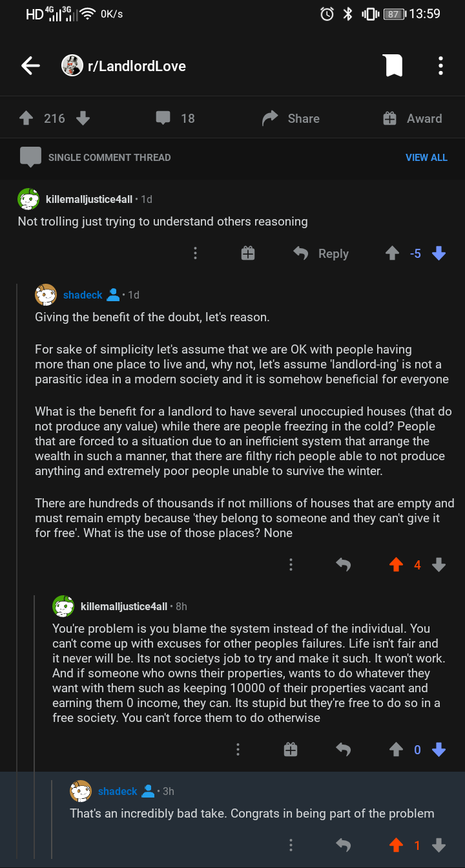Viewport: 465px width, 868px height.
Task: Open the gift icon under killemalljustice4all's top comment
Action: [x=248, y=253]
